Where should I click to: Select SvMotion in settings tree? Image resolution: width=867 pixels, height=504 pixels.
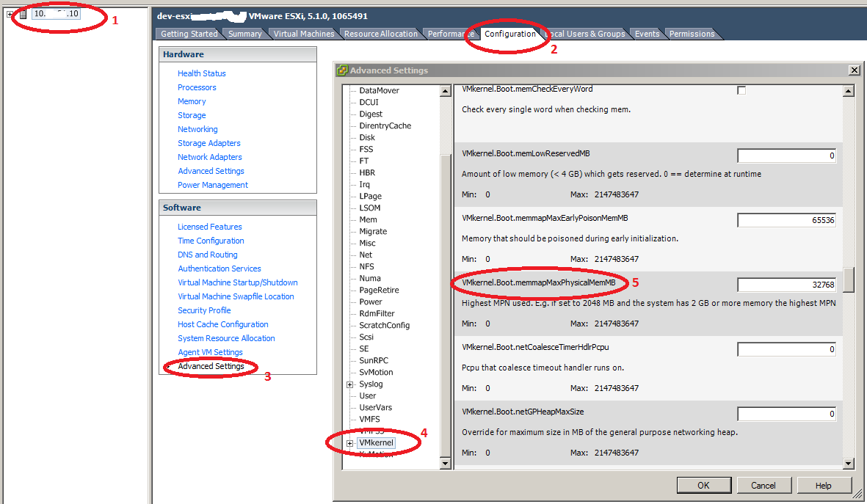(376, 373)
